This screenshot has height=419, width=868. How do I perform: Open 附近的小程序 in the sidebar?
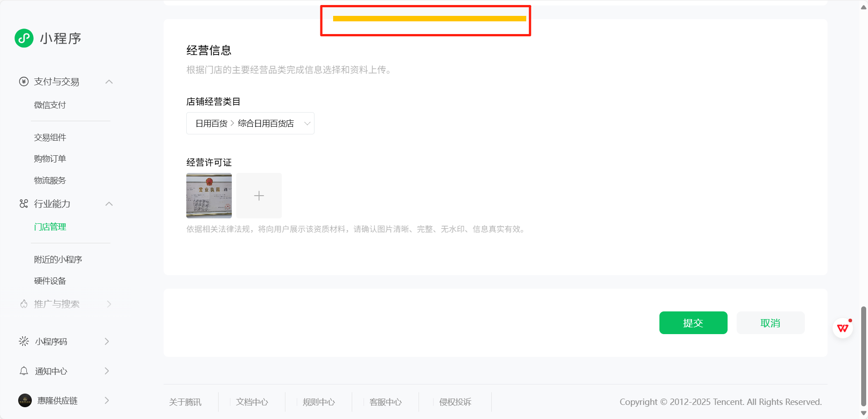(x=58, y=260)
